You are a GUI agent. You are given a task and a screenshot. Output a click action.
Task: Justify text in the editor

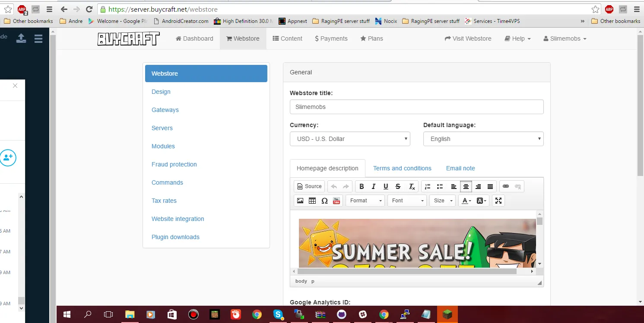[490, 186]
